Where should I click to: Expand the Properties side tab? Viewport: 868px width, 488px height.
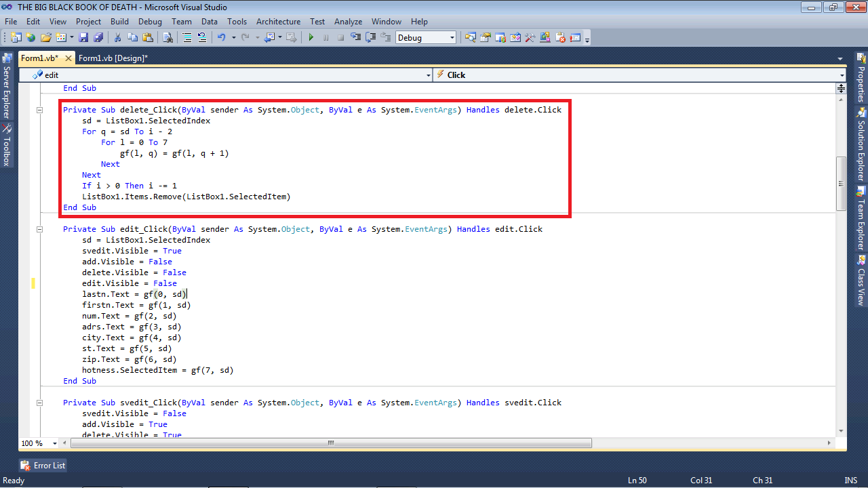(861, 79)
